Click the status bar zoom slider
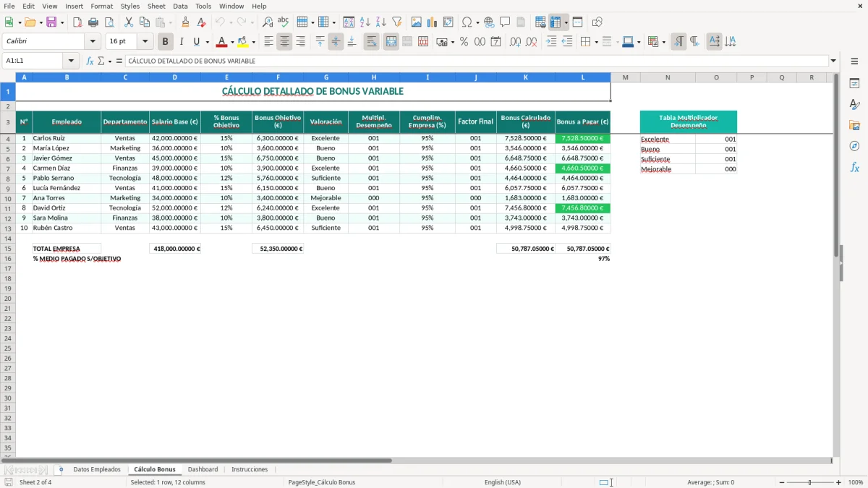This screenshot has height=488, width=868. coord(810,482)
